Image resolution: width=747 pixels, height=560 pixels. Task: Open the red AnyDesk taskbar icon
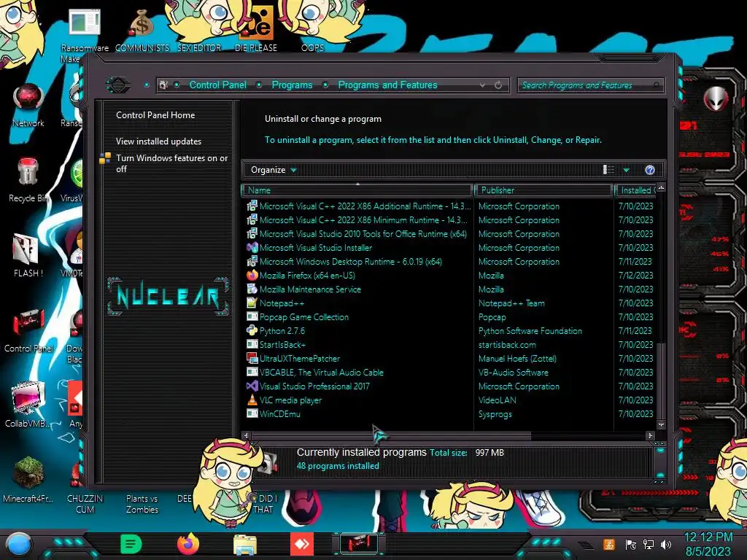302,544
